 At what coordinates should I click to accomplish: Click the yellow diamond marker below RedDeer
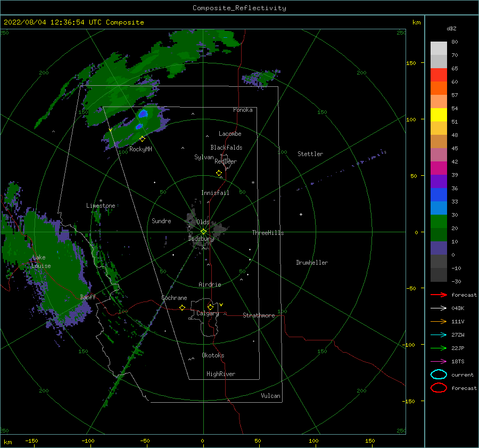[x=219, y=173]
